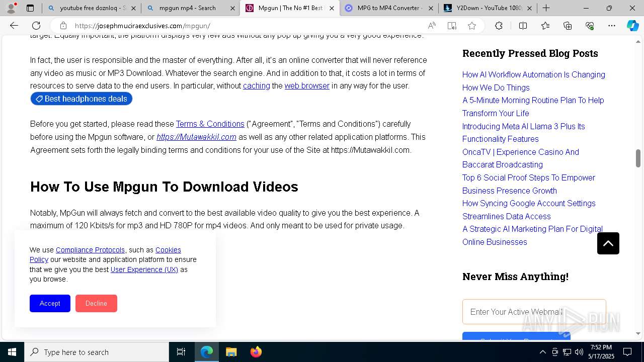Click the 'Recently Pressed Blog Posts' heading
This screenshot has width=644, height=362.
(x=530, y=53)
